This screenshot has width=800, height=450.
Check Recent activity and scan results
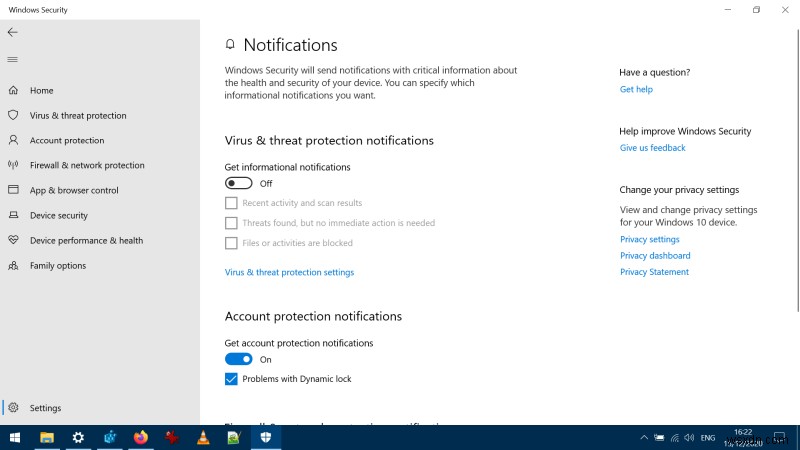[231, 203]
